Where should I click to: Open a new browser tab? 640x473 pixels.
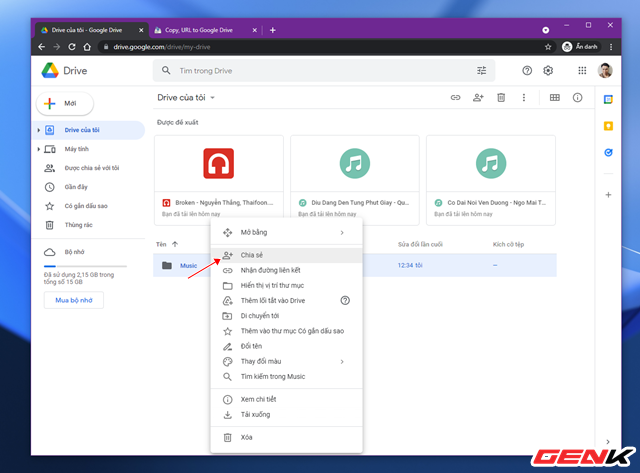tap(273, 30)
